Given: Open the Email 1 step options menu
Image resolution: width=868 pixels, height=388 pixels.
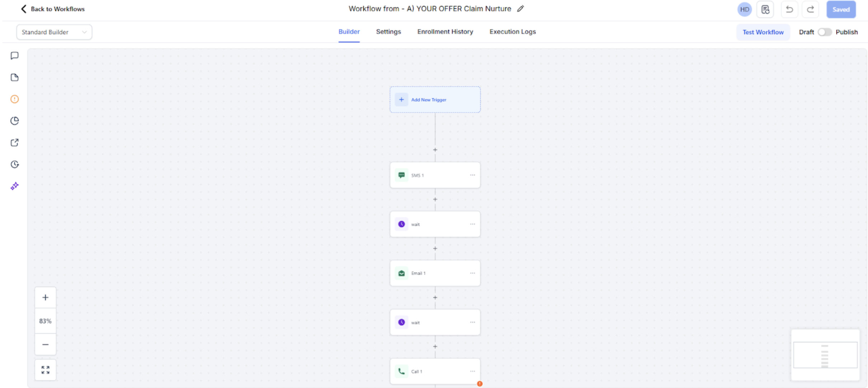Looking at the screenshot, I should point(472,273).
